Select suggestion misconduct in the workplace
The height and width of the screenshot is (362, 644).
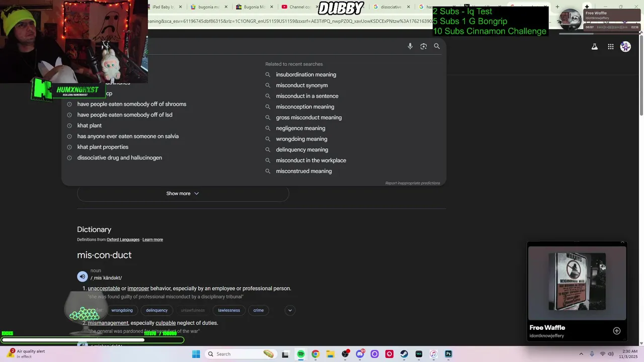[x=311, y=160]
